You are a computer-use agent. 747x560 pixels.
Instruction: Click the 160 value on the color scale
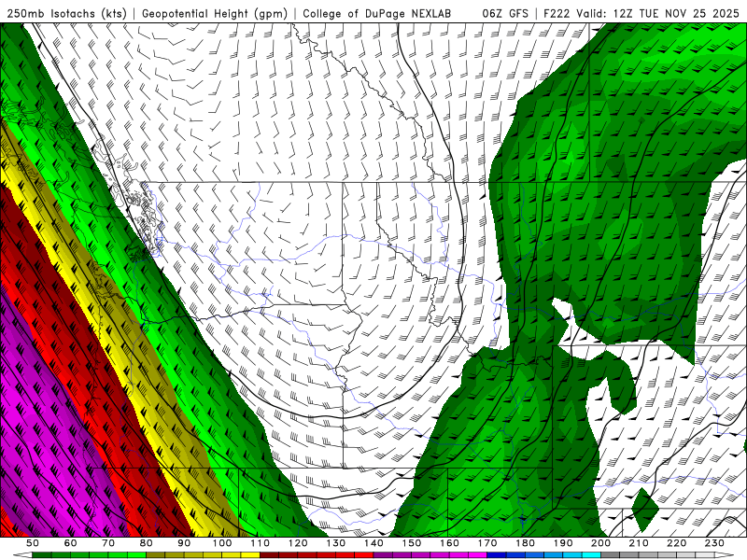(x=449, y=543)
